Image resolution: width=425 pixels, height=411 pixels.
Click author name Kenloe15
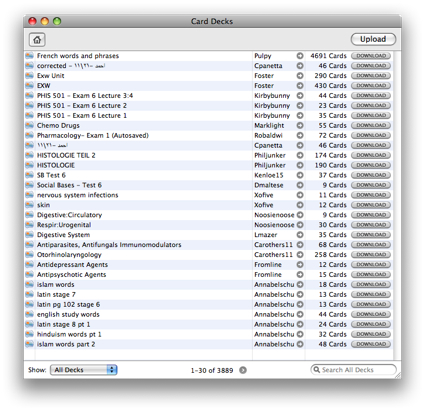click(x=269, y=175)
